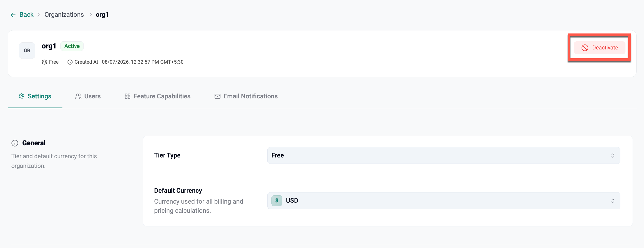Click the people icon on Users tab
This screenshot has width=644, height=248.
[x=78, y=96]
